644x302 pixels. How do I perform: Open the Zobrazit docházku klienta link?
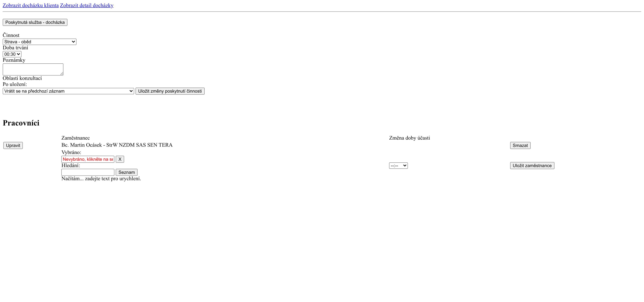pos(31,5)
